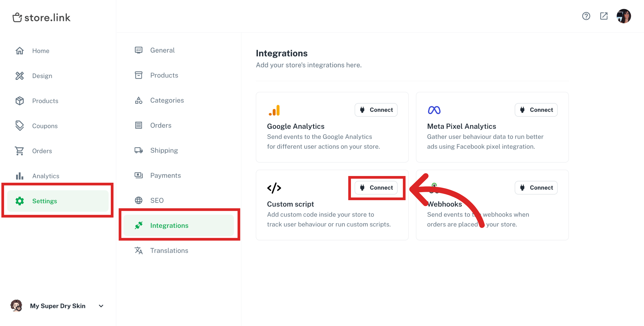The width and height of the screenshot is (644, 326).
Task: Select the Payments icon in settings menu
Action: point(138,175)
